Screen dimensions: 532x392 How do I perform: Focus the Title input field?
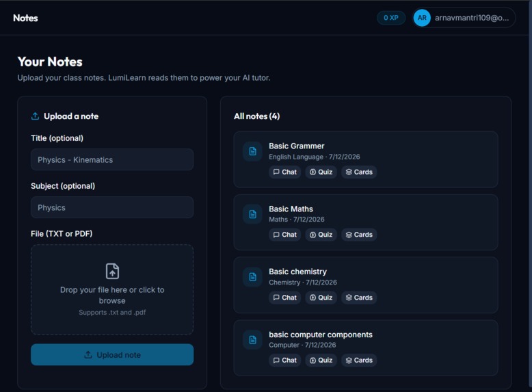pyautogui.click(x=112, y=159)
